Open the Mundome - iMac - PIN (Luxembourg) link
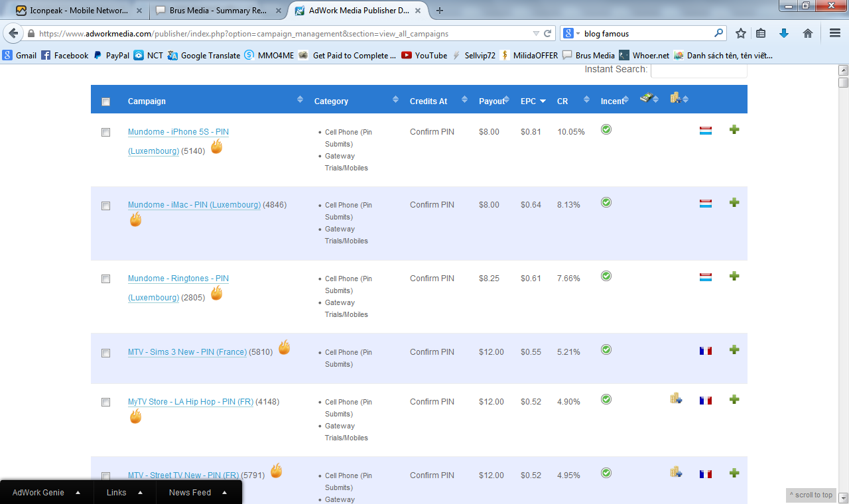The width and height of the screenshot is (849, 504). [194, 205]
